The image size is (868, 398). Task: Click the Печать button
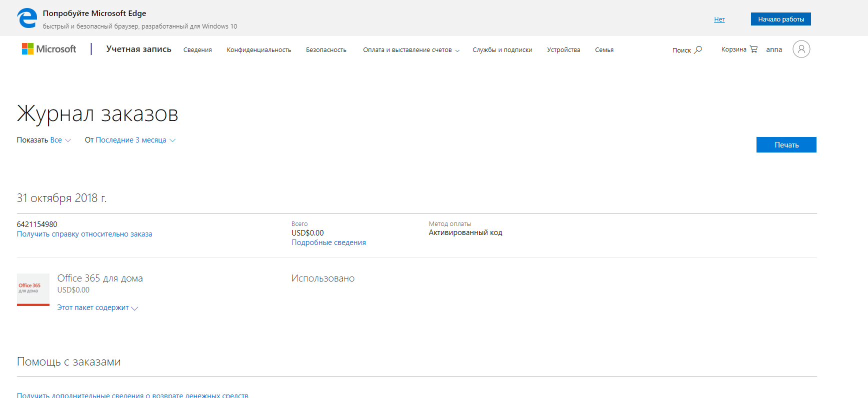786,144
